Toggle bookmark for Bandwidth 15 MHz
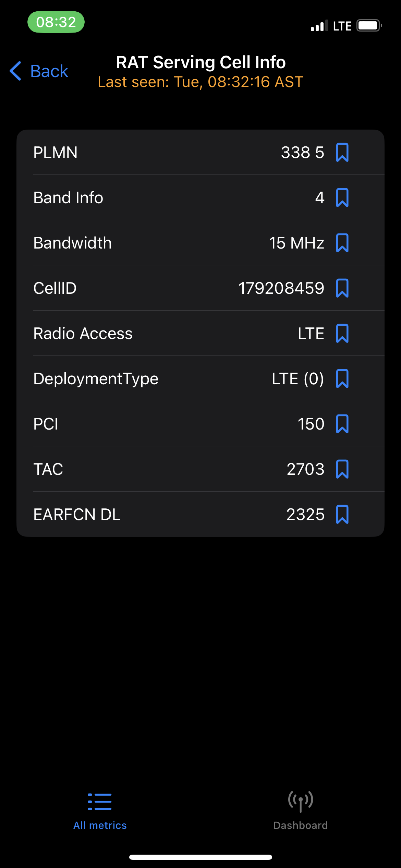The image size is (401, 868). (x=342, y=243)
